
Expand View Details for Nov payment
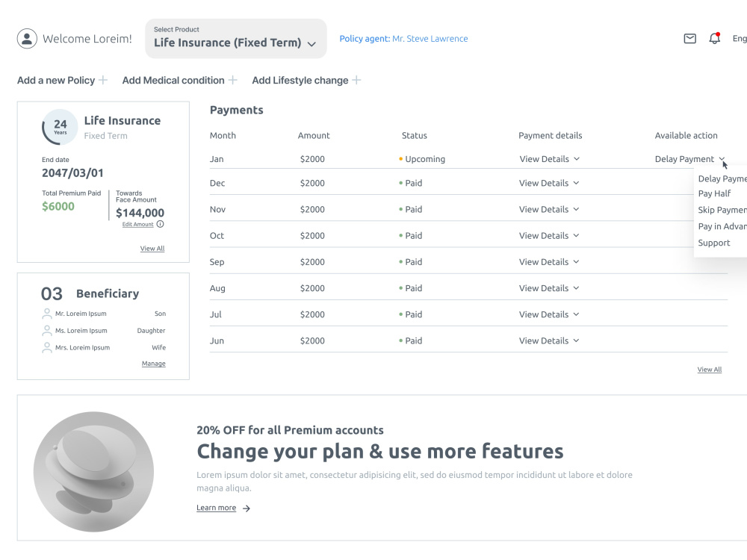point(549,209)
